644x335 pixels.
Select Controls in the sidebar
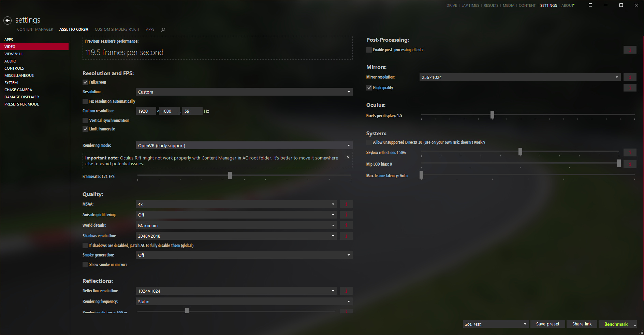(x=14, y=68)
